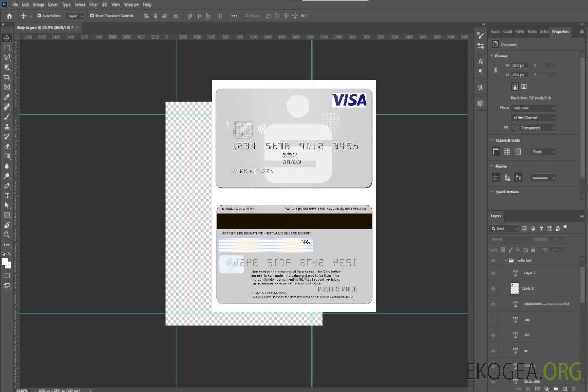This screenshot has height=392, width=588.
Task: Select the Pen tool
Action: coord(7,186)
